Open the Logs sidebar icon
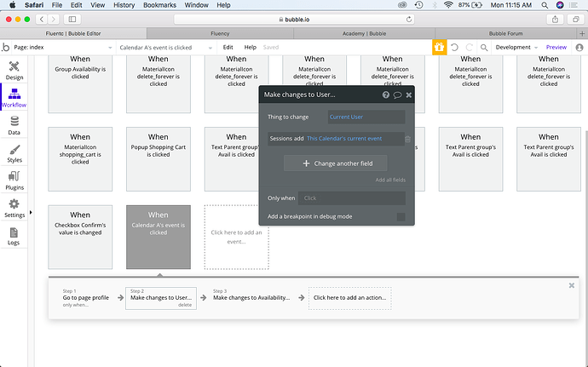The image size is (588, 367). (14, 236)
